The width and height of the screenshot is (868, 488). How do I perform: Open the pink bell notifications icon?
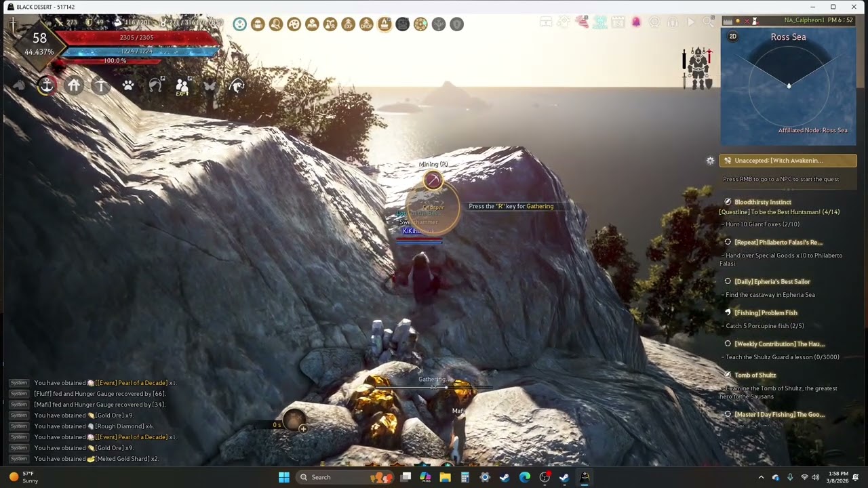636,22
